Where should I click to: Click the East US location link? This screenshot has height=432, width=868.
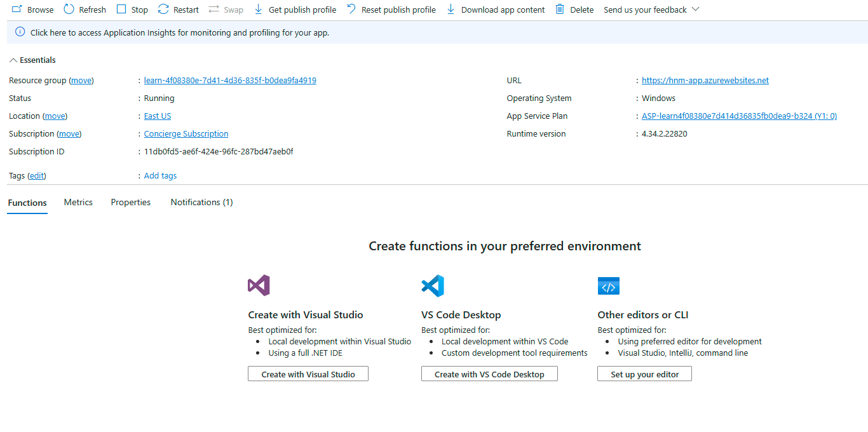[x=158, y=116]
